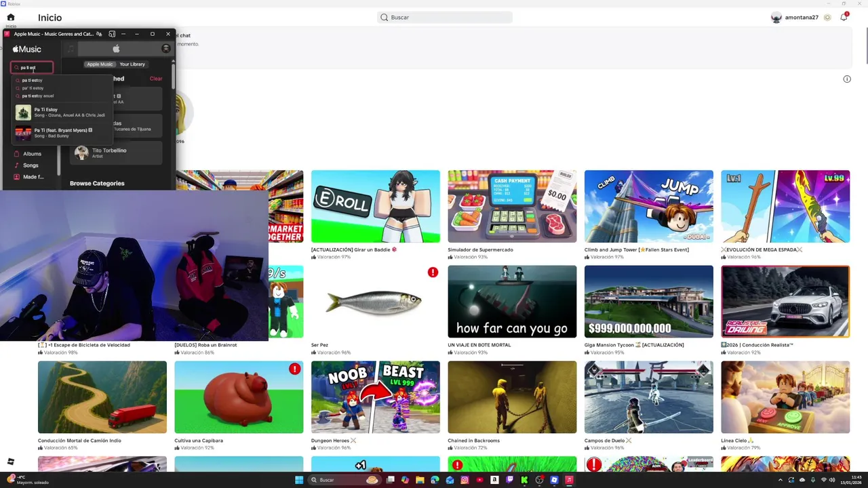
Task: Open the amontana27 profile avatar
Action: [x=776, y=17]
